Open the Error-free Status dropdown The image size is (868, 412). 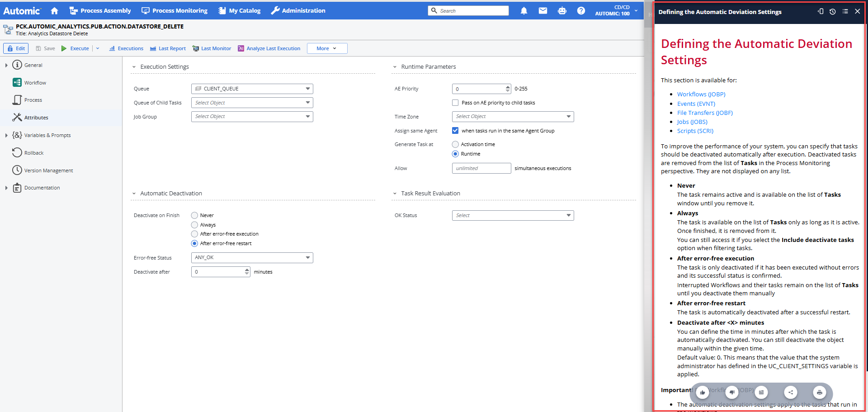pos(252,257)
